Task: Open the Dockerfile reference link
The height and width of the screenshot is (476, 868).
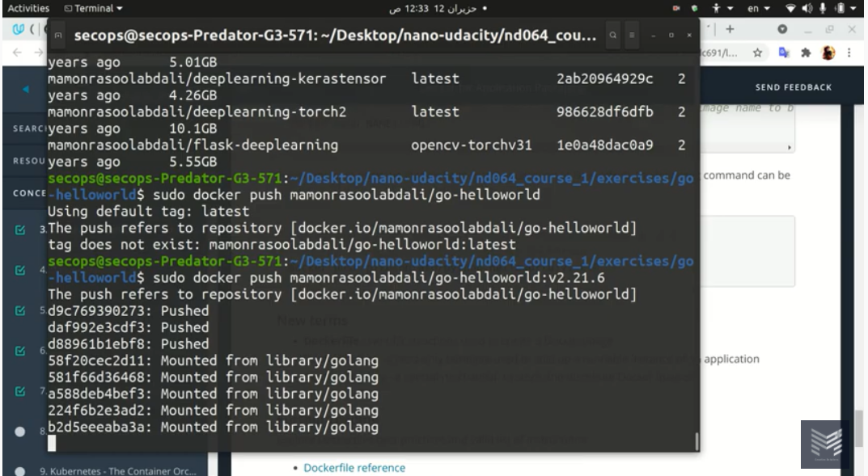Action: pos(354,468)
